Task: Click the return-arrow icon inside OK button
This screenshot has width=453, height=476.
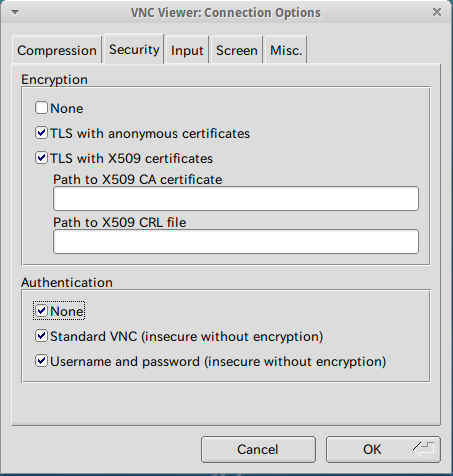Action: coord(423,449)
